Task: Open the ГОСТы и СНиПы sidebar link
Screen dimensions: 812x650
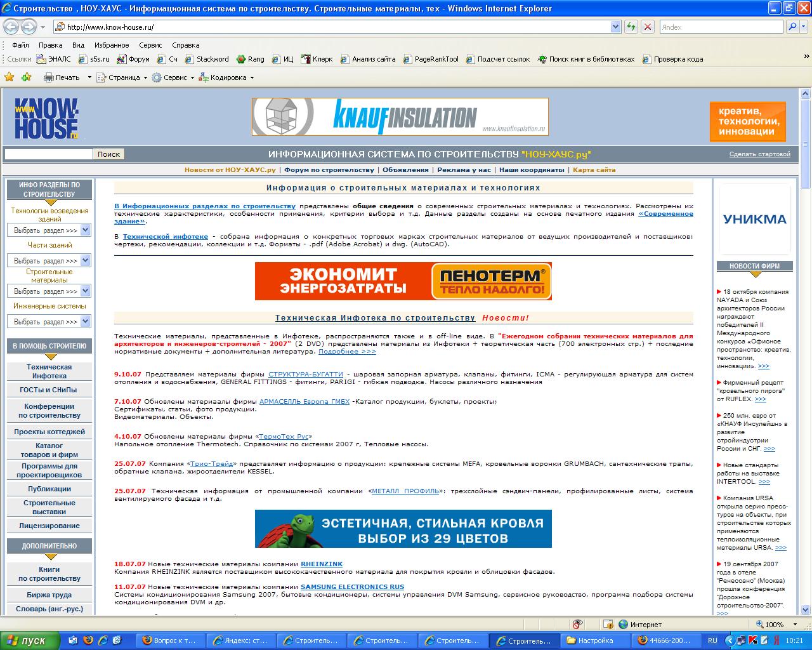Action: pos(49,390)
